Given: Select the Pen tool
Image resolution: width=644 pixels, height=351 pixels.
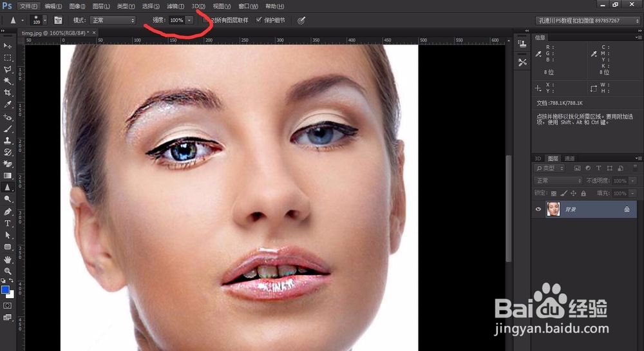Looking at the screenshot, I should tap(7, 212).
